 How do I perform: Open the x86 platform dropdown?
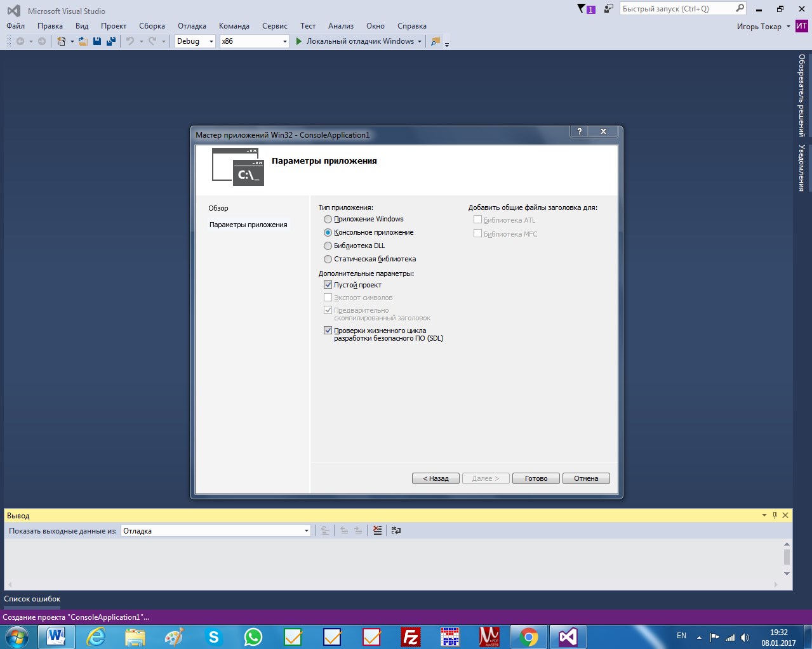point(255,41)
